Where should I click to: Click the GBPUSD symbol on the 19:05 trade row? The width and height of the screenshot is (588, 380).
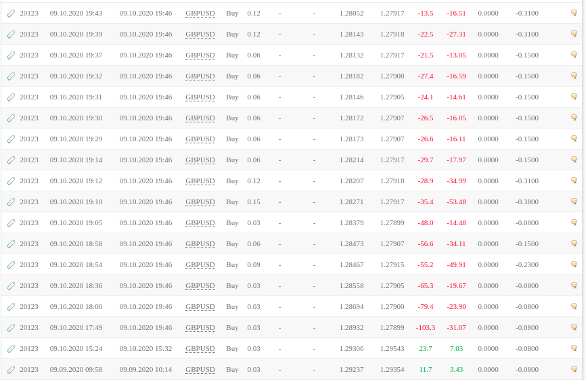pyautogui.click(x=200, y=223)
